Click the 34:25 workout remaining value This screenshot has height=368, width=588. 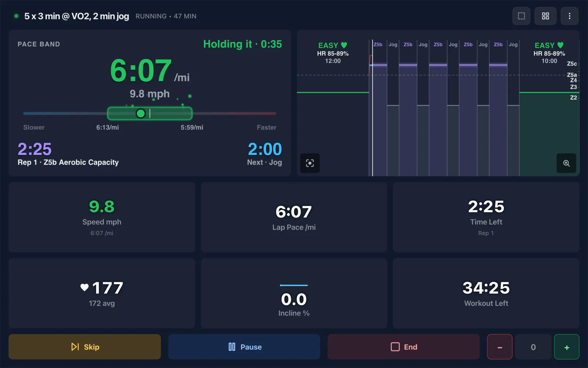[486, 288]
